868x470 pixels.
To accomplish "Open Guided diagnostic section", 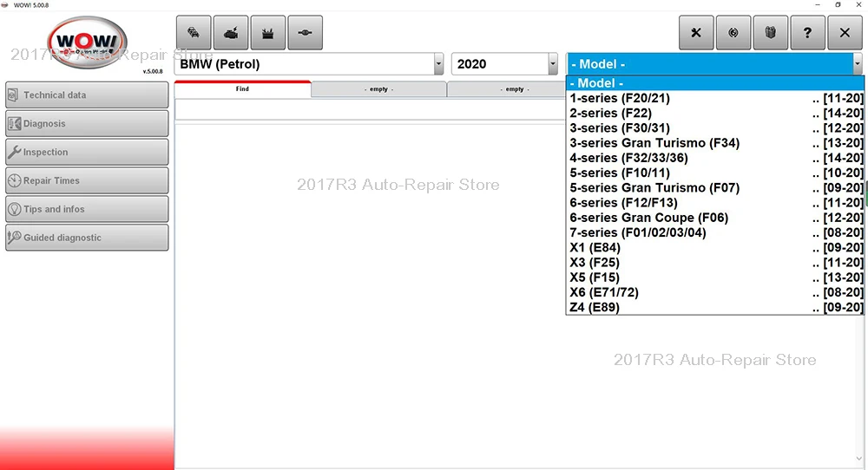I will (x=87, y=238).
